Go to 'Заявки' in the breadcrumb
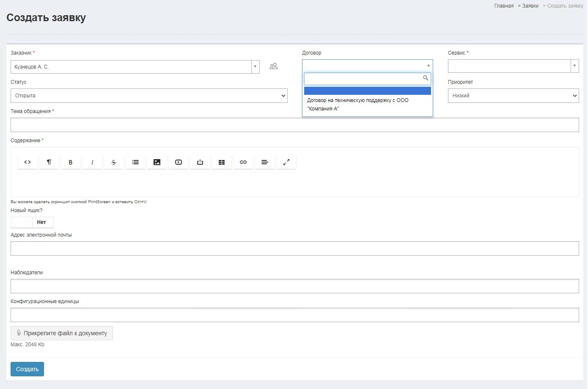 (x=530, y=6)
